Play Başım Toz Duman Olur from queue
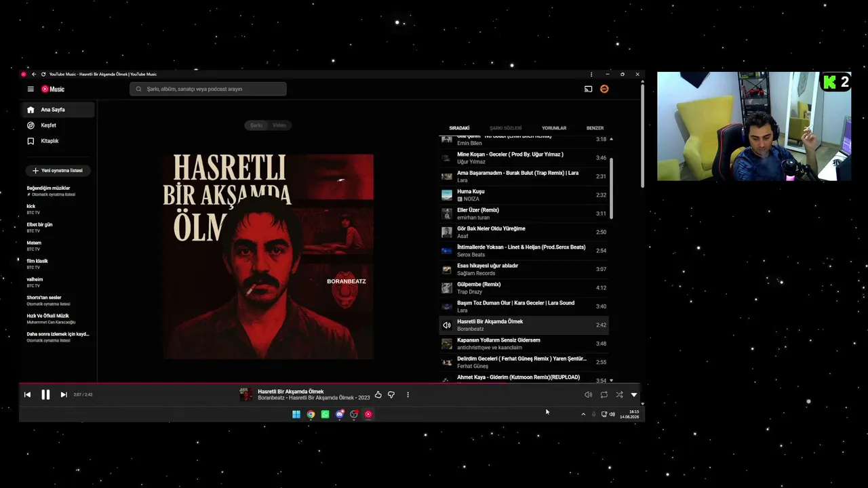Viewport: 868px width, 488px height. (x=524, y=306)
